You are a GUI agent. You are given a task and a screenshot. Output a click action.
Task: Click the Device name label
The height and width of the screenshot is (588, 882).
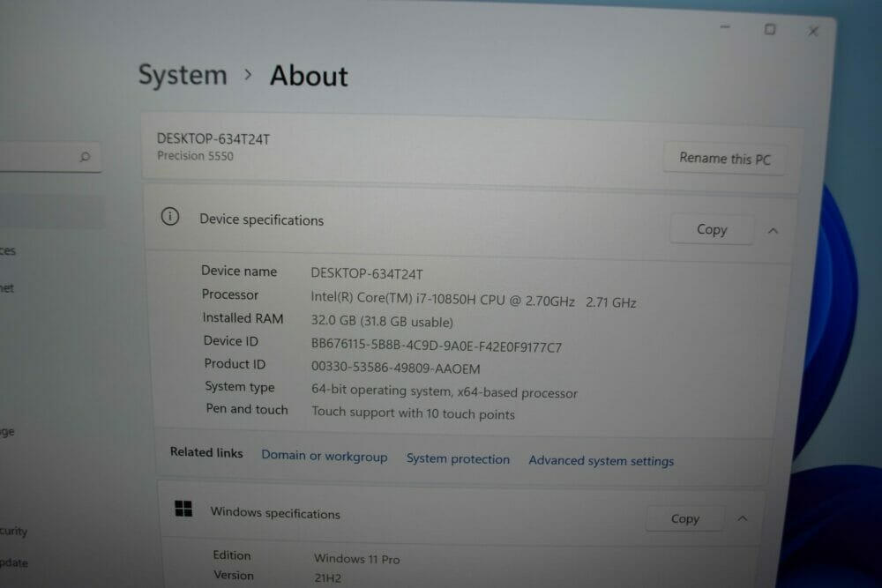pos(239,271)
